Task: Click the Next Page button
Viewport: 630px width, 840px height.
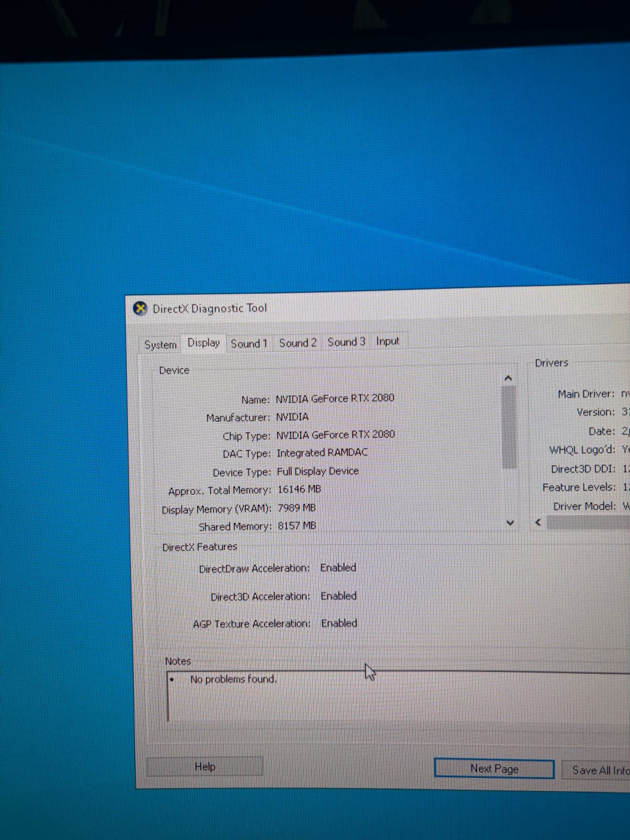Action: [494, 768]
